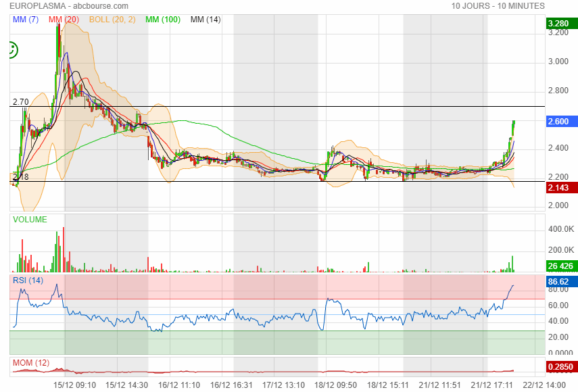Click the MOM (12) panel label
This screenshot has width=578, height=392.
(x=31, y=363)
